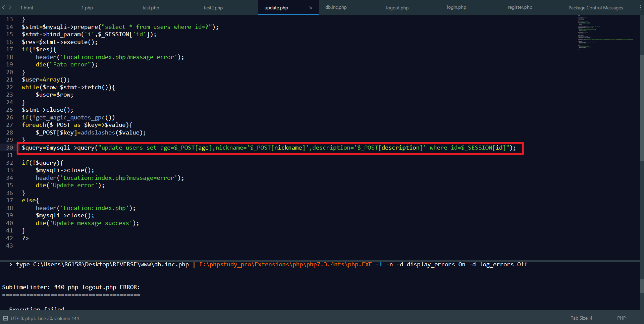
Task: Open the PHP syntax selector in status bar
Action: (621, 318)
